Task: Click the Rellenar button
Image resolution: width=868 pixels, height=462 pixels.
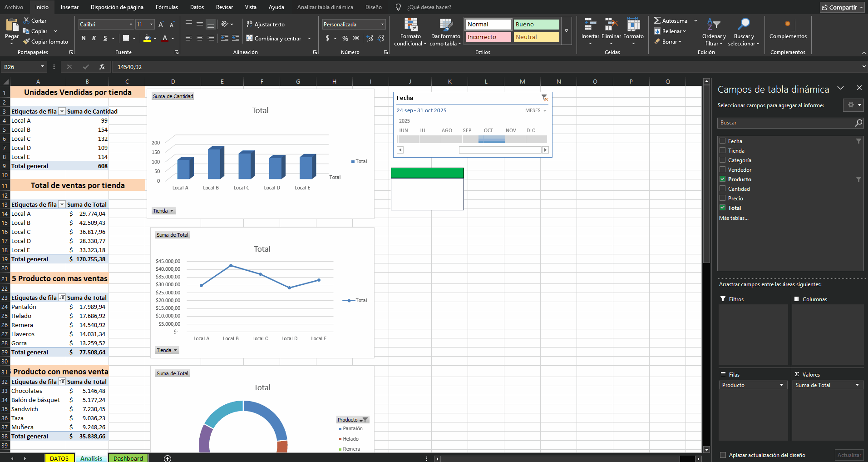Action: click(670, 31)
